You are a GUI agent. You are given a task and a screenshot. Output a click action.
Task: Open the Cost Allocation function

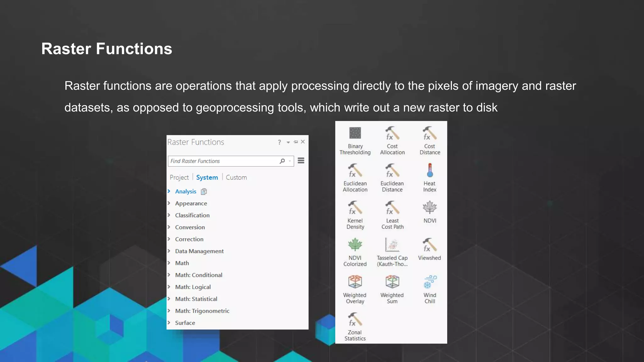[392, 141]
